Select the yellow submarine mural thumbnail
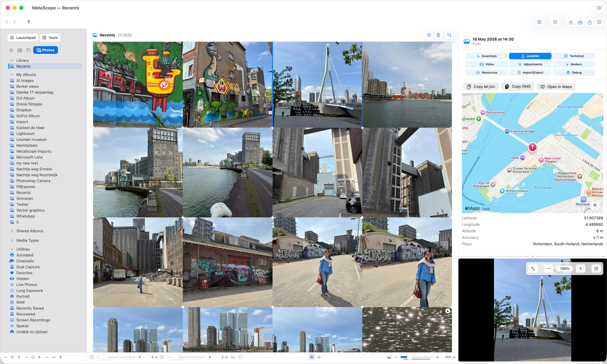The width and height of the screenshot is (607, 364). pos(138,85)
